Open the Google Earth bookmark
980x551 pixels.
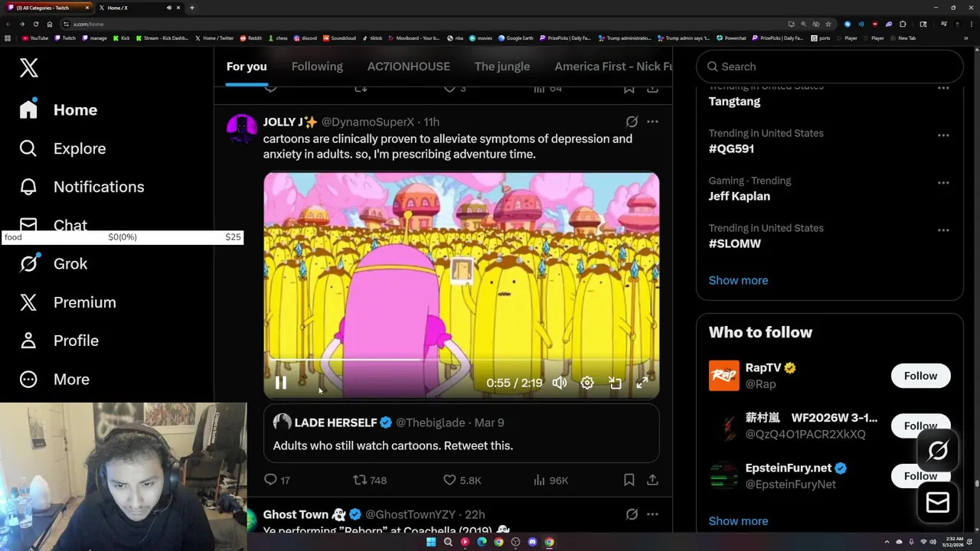516,38
